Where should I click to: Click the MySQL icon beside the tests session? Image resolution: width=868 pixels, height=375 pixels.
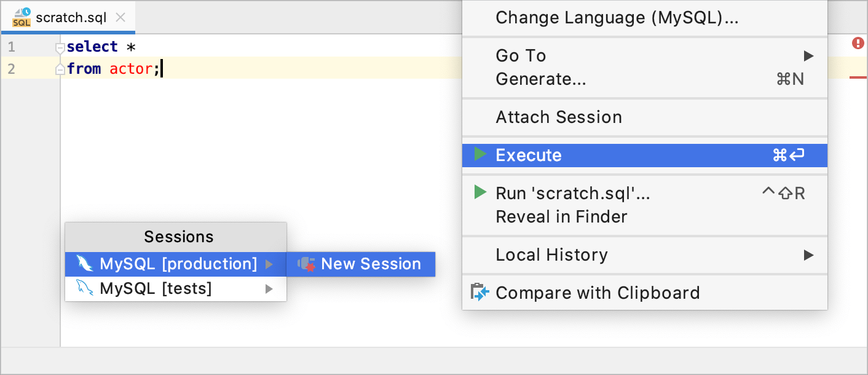point(85,287)
